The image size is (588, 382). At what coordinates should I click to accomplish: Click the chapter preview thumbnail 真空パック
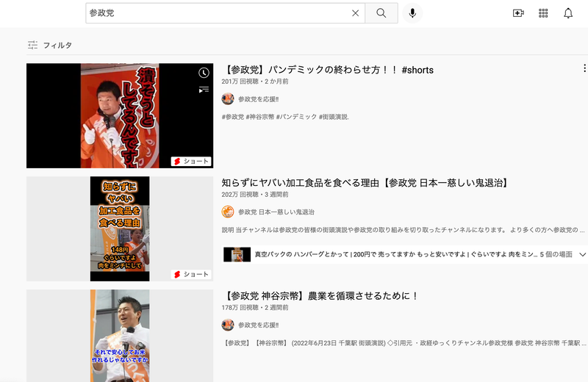237,254
